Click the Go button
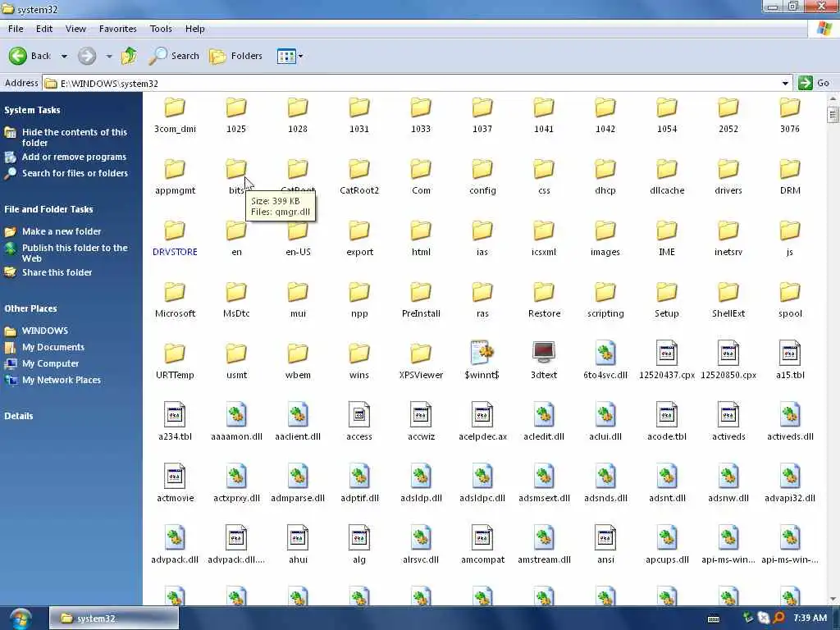This screenshot has width=840, height=630. (815, 83)
